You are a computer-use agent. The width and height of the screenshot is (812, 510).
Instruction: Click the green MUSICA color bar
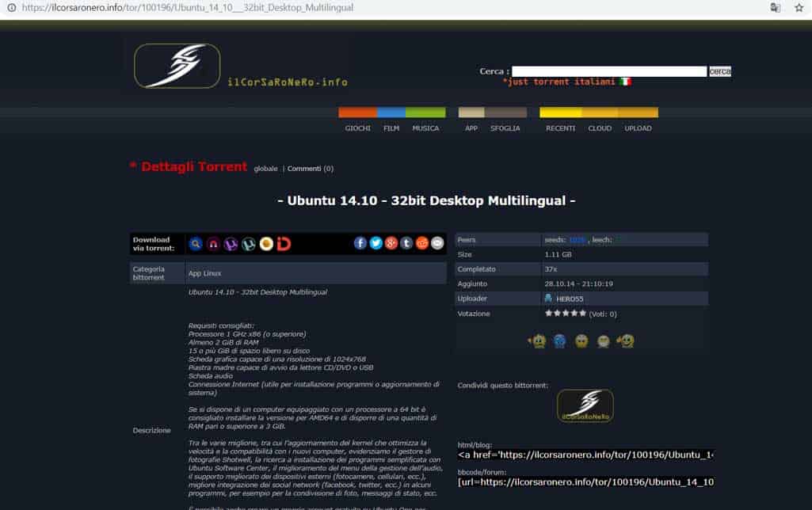coord(425,112)
